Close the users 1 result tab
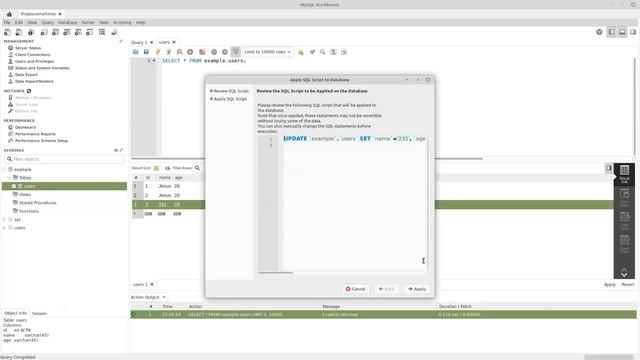This screenshot has width=640, height=360. tap(152, 284)
